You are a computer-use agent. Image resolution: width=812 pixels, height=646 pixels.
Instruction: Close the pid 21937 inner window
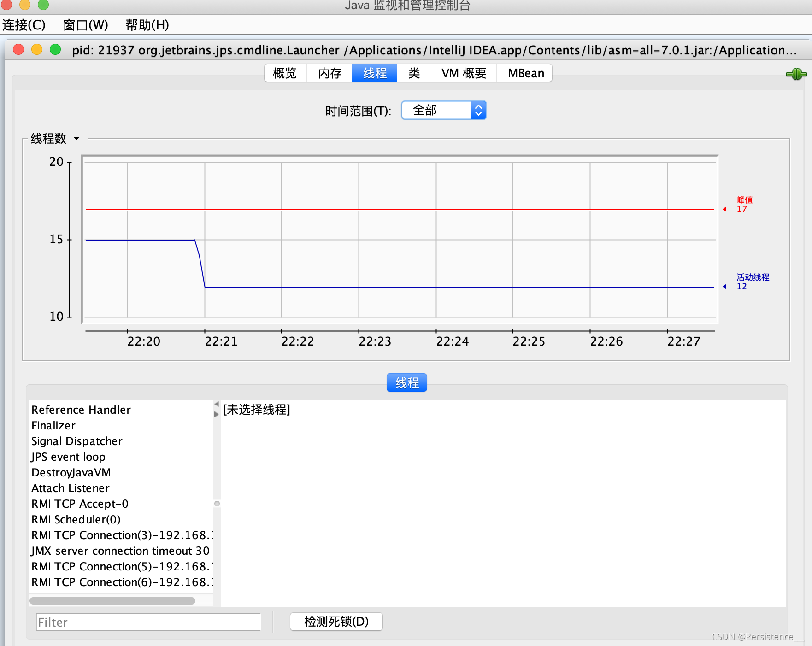18,49
